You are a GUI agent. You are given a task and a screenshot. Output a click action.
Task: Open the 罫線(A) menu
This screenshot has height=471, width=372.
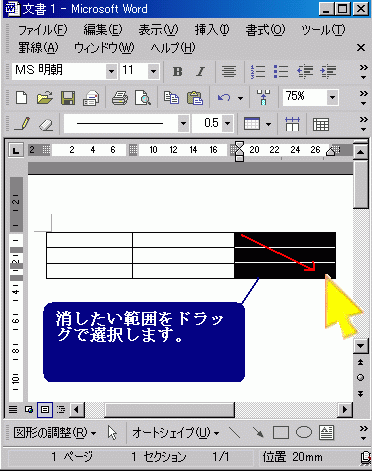[x=38, y=48]
